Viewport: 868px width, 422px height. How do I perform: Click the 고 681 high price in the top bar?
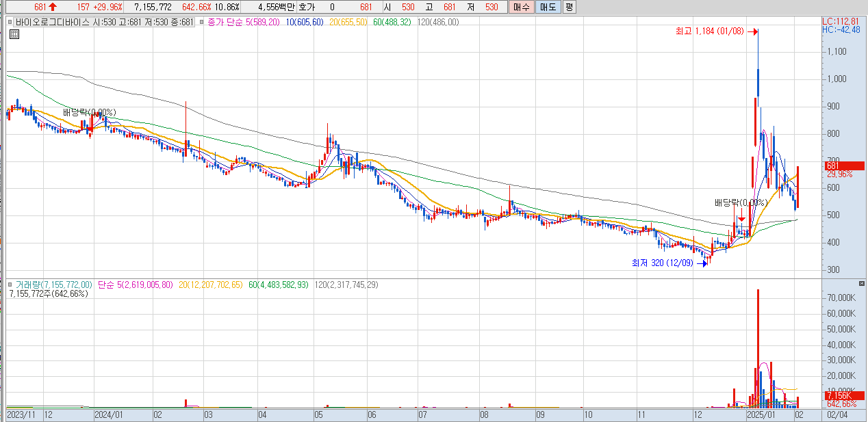click(x=439, y=7)
